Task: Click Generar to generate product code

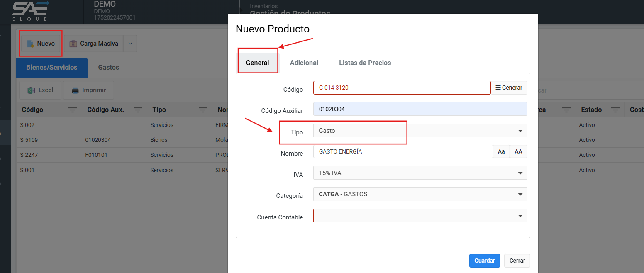Action: (509, 88)
